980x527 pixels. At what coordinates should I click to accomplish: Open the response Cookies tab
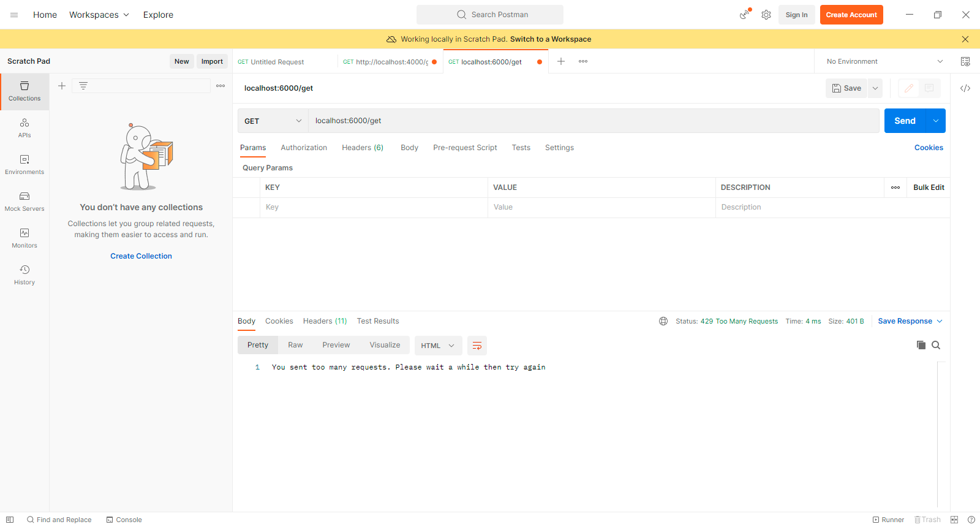click(279, 321)
